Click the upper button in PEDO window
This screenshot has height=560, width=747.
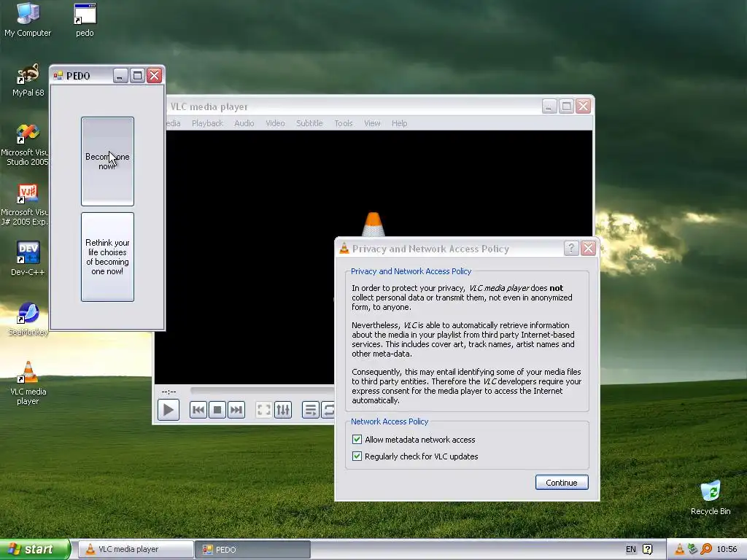click(107, 161)
